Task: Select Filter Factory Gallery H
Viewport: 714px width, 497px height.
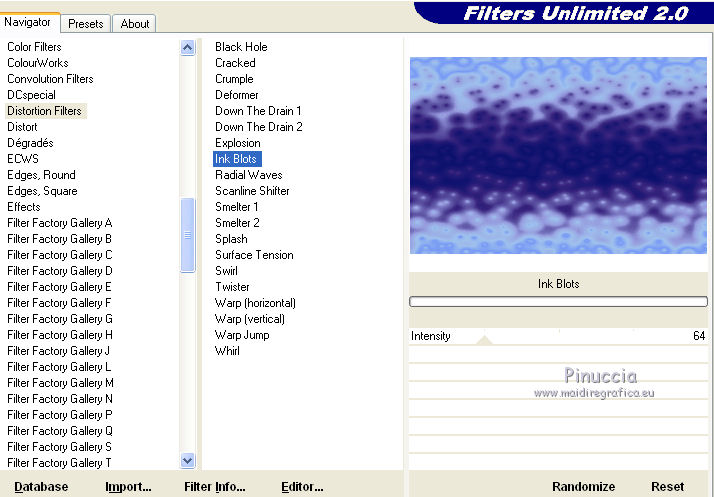Action: coord(60,335)
